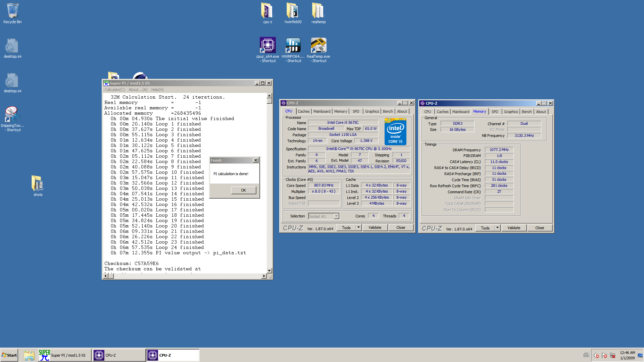644x362 pixels.
Task: Click Tools button in left CPU-Z window
Action: [346, 227]
